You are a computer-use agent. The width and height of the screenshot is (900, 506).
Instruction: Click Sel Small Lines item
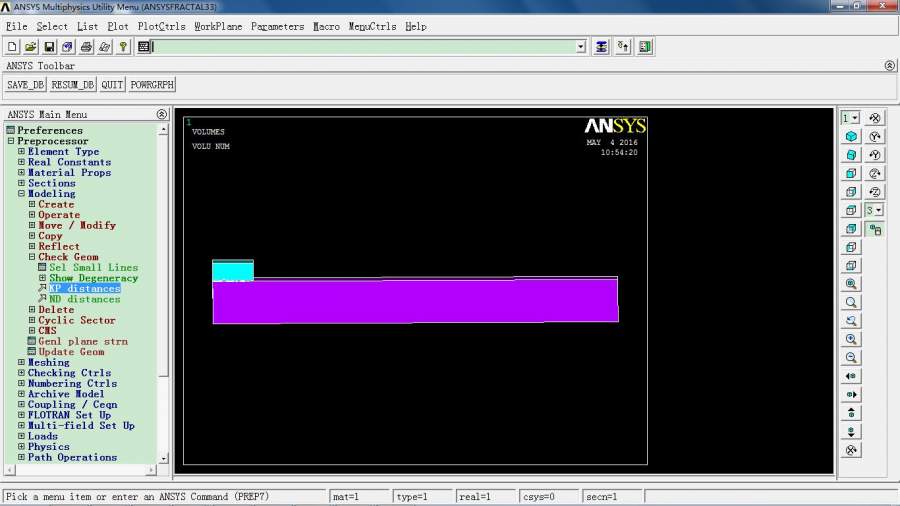94,267
